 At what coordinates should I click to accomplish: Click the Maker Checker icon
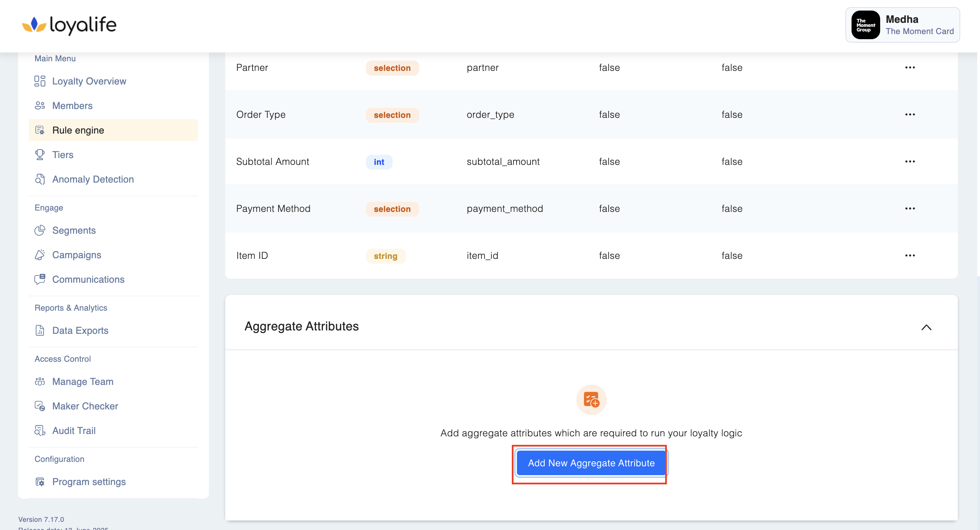point(40,406)
